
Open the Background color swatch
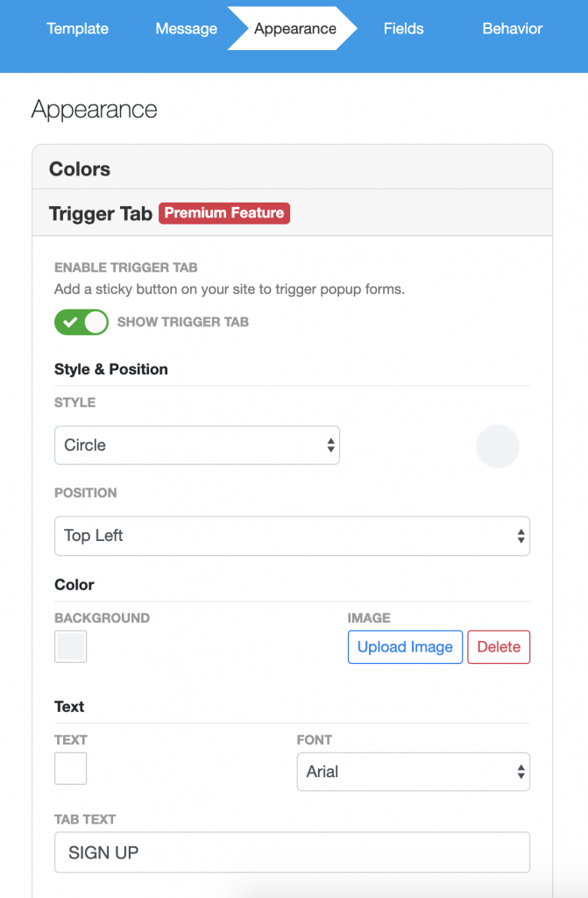click(x=70, y=646)
